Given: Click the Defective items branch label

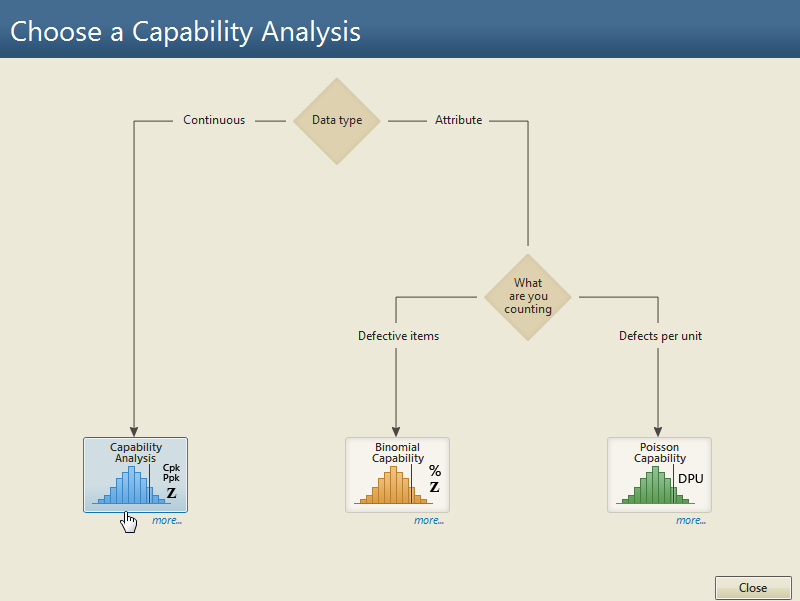Looking at the screenshot, I should [x=398, y=336].
